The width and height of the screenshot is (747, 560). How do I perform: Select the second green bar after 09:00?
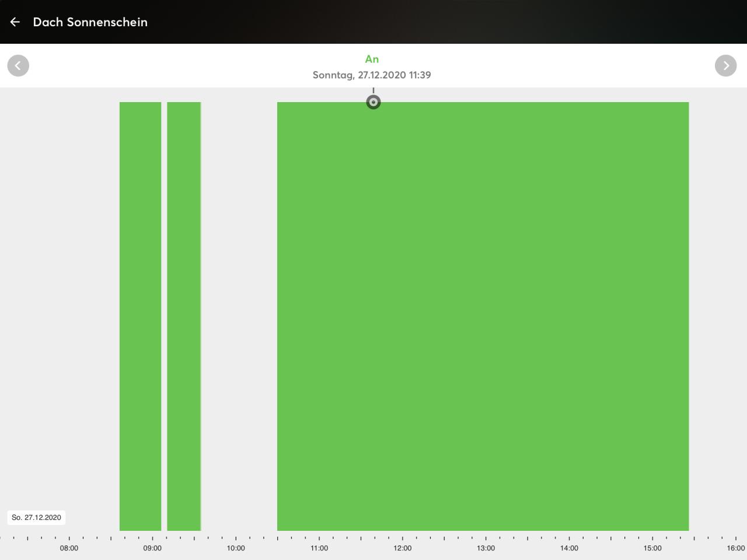(184, 316)
